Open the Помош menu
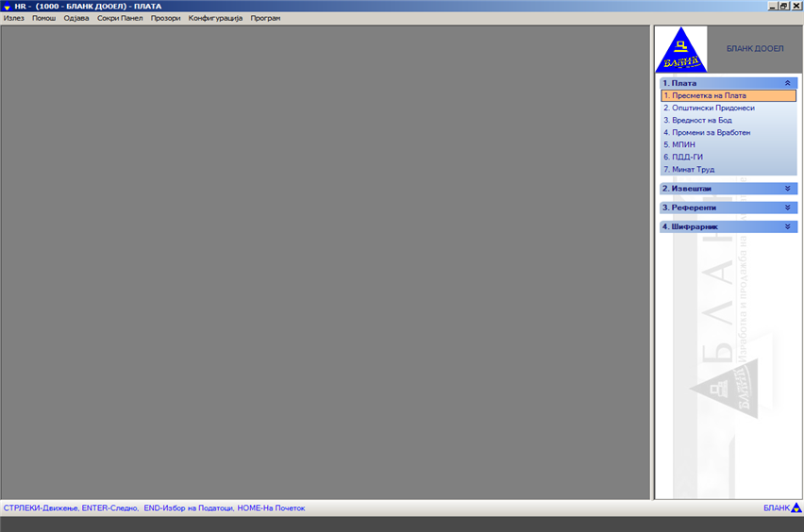The width and height of the screenshot is (804, 532). point(44,18)
